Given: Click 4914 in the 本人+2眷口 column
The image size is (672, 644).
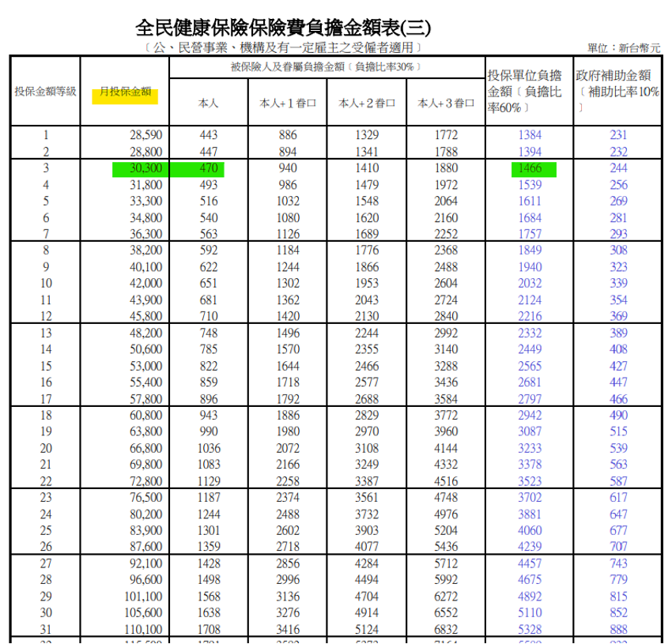Looking at the screenshot, I should [x=367, y=612].
